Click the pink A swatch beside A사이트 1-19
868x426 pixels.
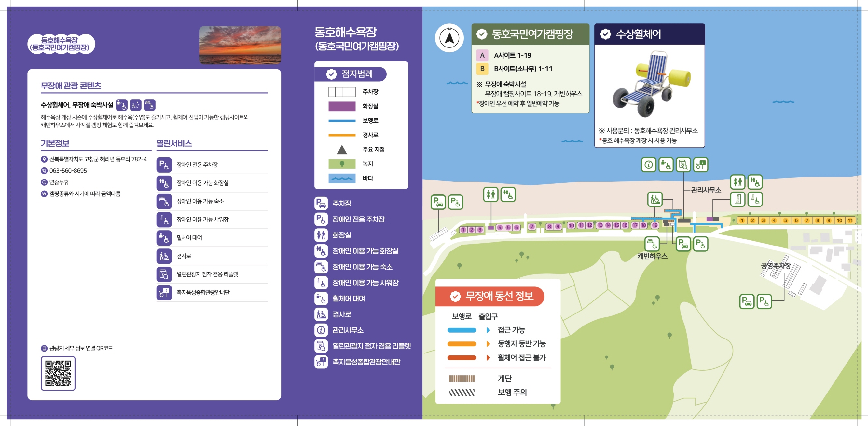pos(482,55)
